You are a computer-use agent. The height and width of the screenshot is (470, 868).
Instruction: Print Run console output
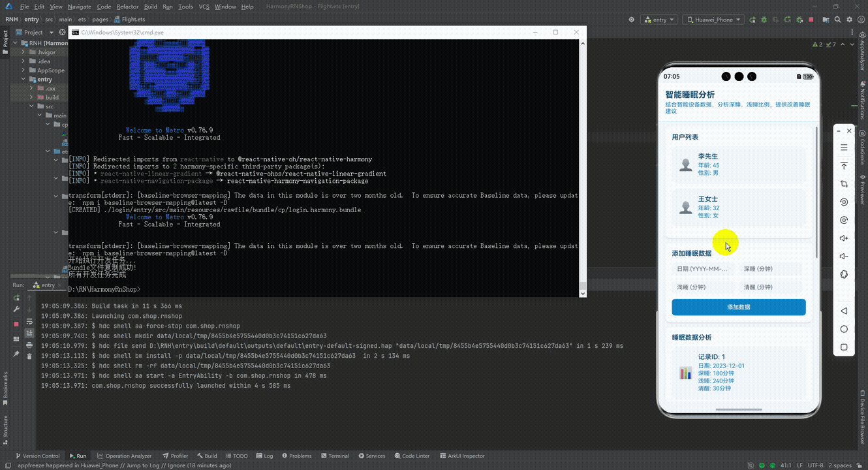(x=29, y=345)
